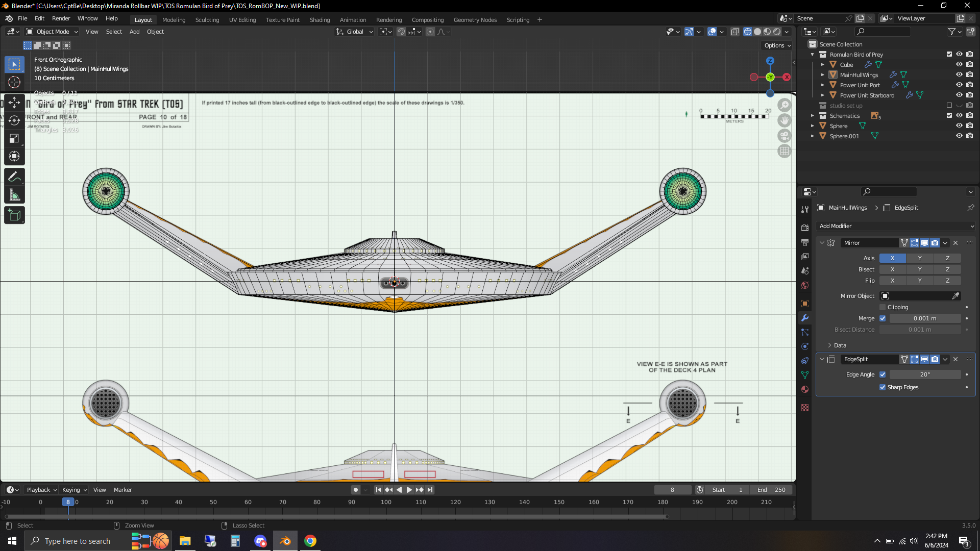Click the viewport pan hand icon
This screenshot has width=980, height=551.
[785, 120]
